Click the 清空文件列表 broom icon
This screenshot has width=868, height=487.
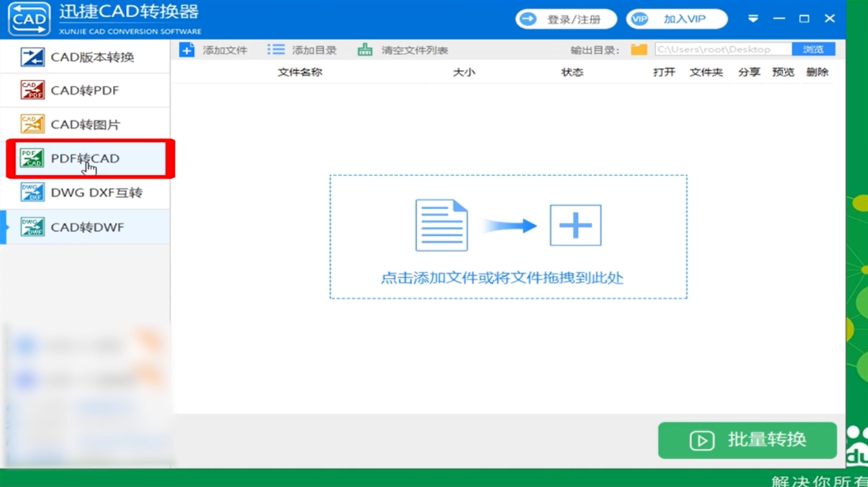365,50
